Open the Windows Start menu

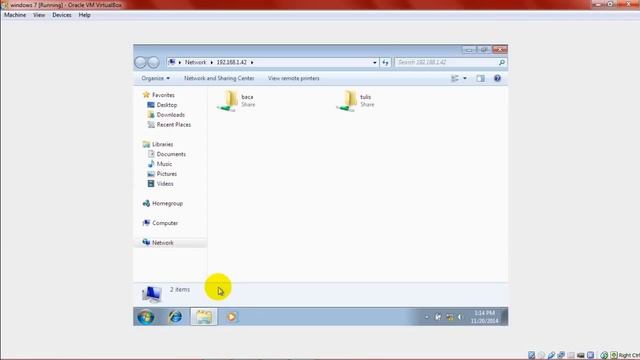tap(146, 317)
